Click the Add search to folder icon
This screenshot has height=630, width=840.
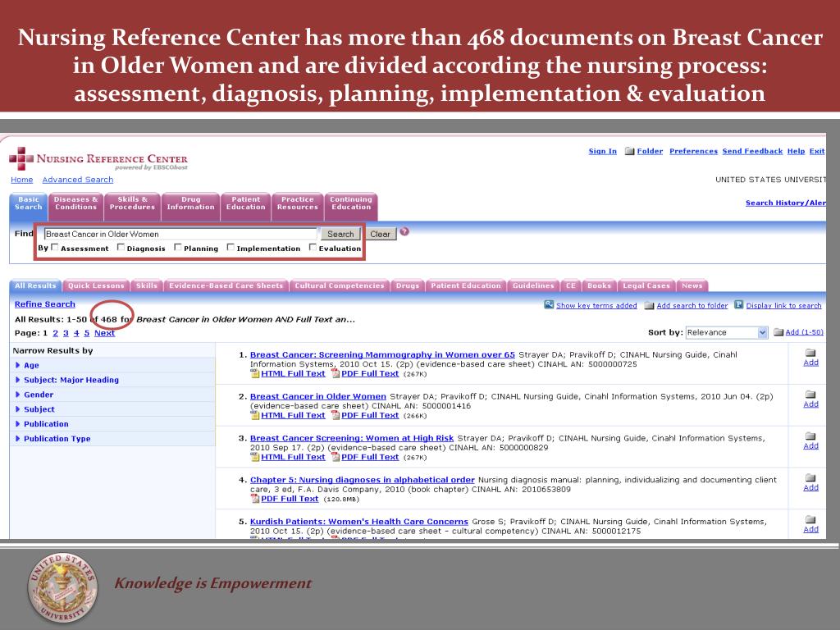(x=649, y=305)
